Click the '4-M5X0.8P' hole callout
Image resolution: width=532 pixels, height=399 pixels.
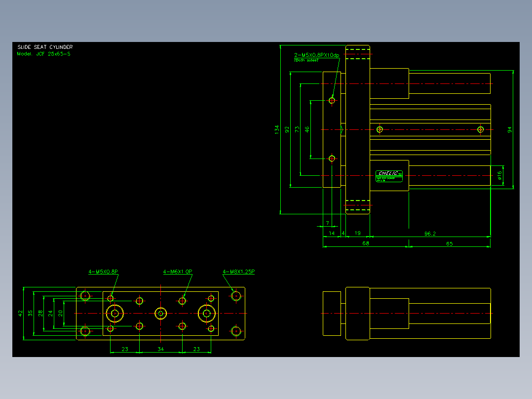[x=103, y=272]
